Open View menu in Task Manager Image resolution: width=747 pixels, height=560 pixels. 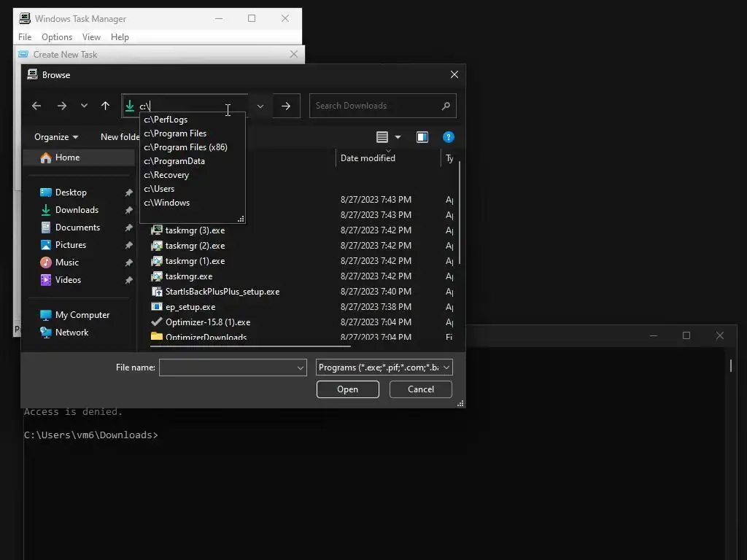91,37
